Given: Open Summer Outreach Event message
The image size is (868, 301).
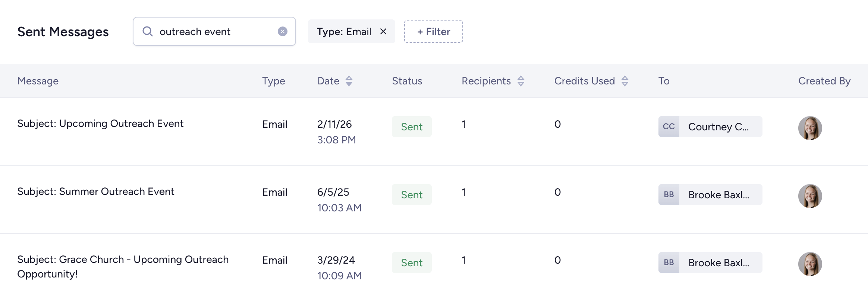Looking at the screenshot, I should tap(96, 192).
